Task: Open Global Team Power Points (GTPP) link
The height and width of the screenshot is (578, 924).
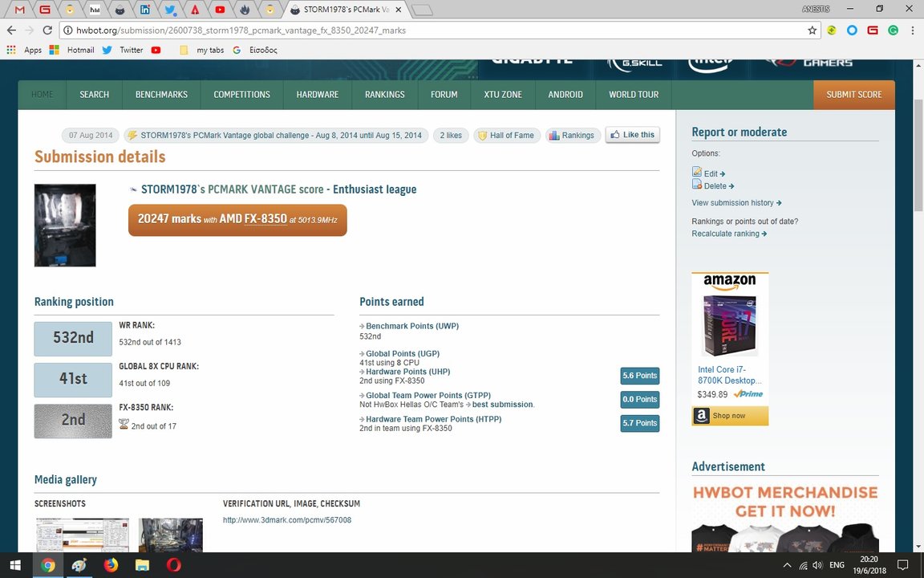Action: 428,395
